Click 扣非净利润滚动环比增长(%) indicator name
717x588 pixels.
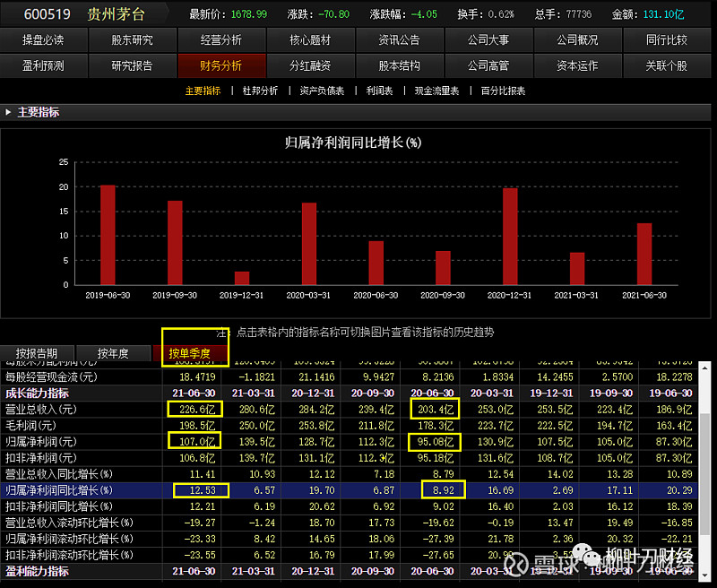point(69,555)
